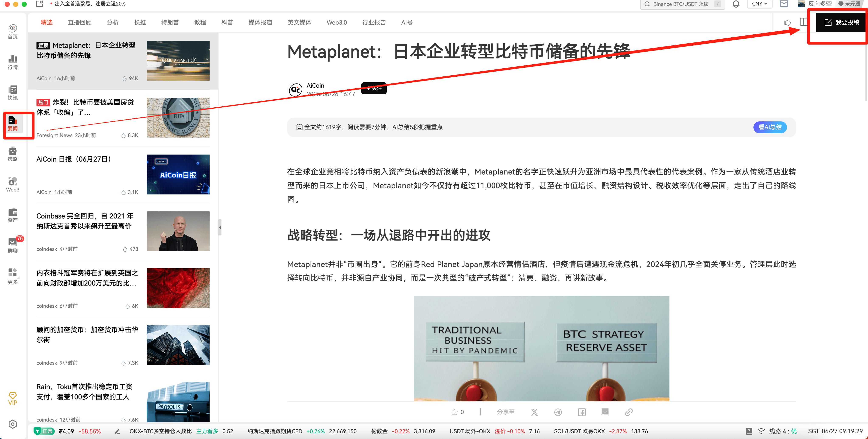This screenshot has height=439, width=868.
Task: Share the article to X
Action: click(534, 412)
